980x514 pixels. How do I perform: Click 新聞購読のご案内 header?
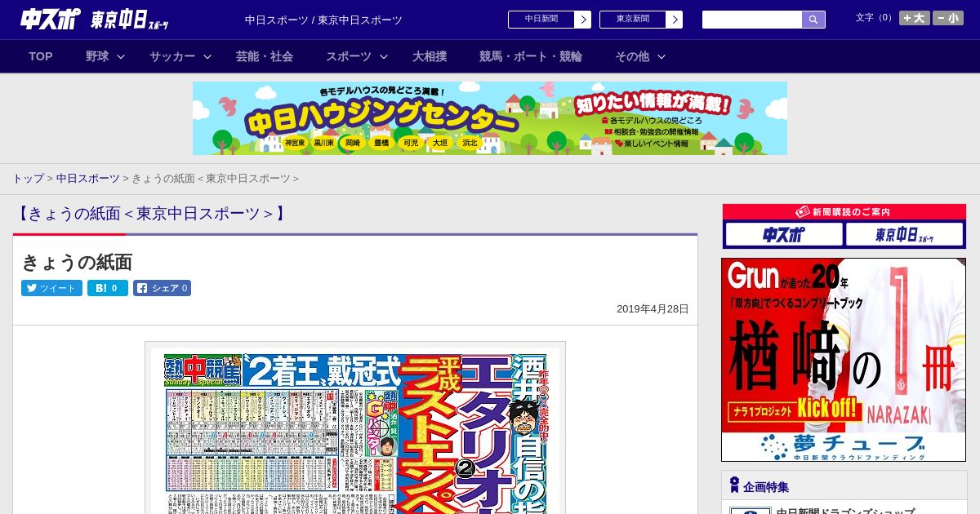click(844, 212)
